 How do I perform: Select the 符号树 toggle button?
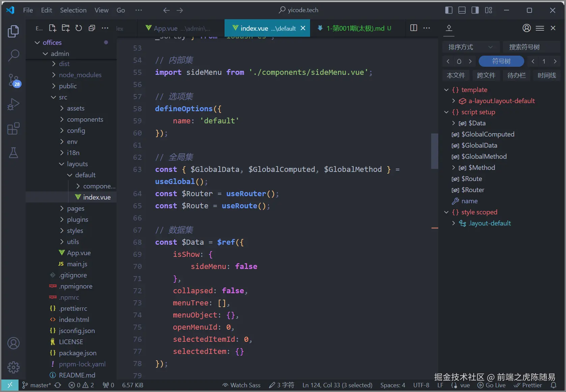pyautogui.click(x=501, y=61)
